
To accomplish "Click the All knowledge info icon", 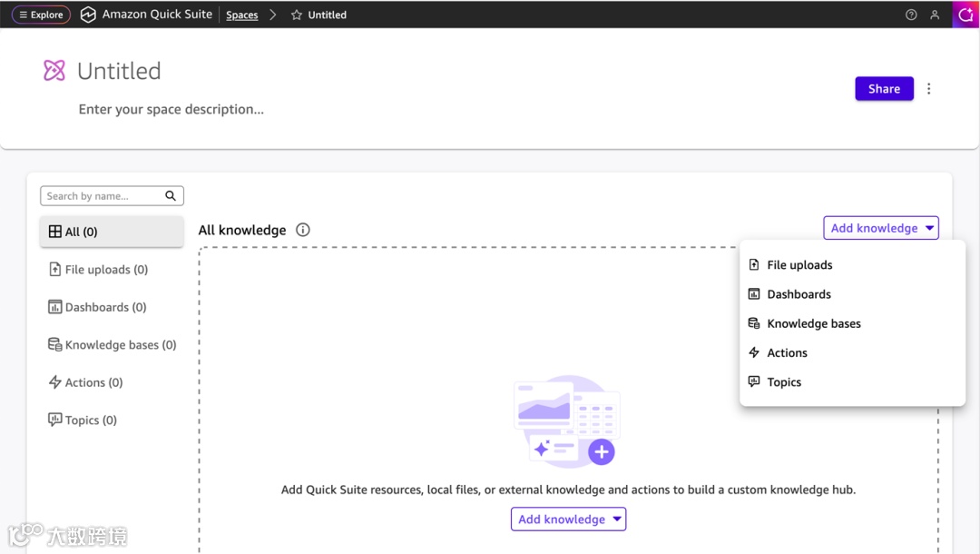I will coord(302,230).
